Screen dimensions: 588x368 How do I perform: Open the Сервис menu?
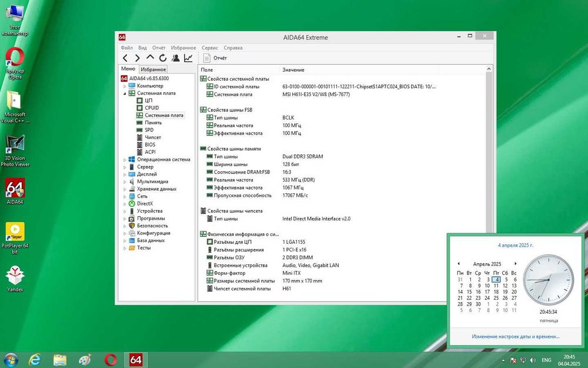209,48
